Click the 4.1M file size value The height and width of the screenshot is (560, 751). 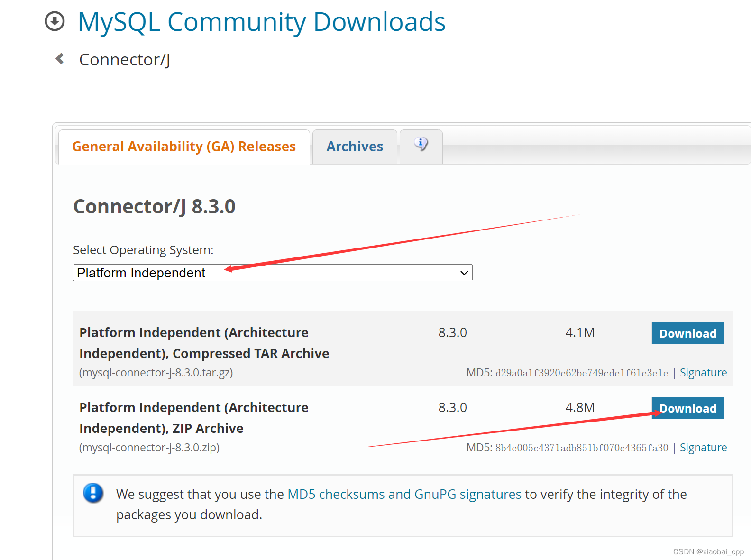(580, 333)
